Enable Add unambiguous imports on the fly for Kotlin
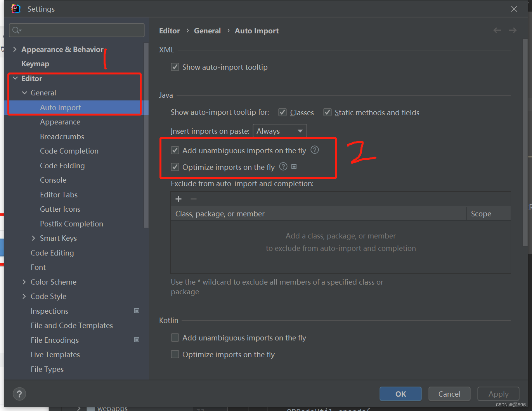 pyautogui.click(x=175, y=337)
